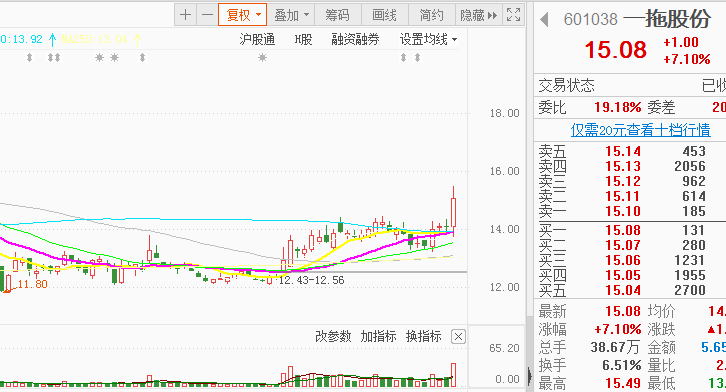
Task: Click the 总手 38.67万 value
Action: [615, 347]
